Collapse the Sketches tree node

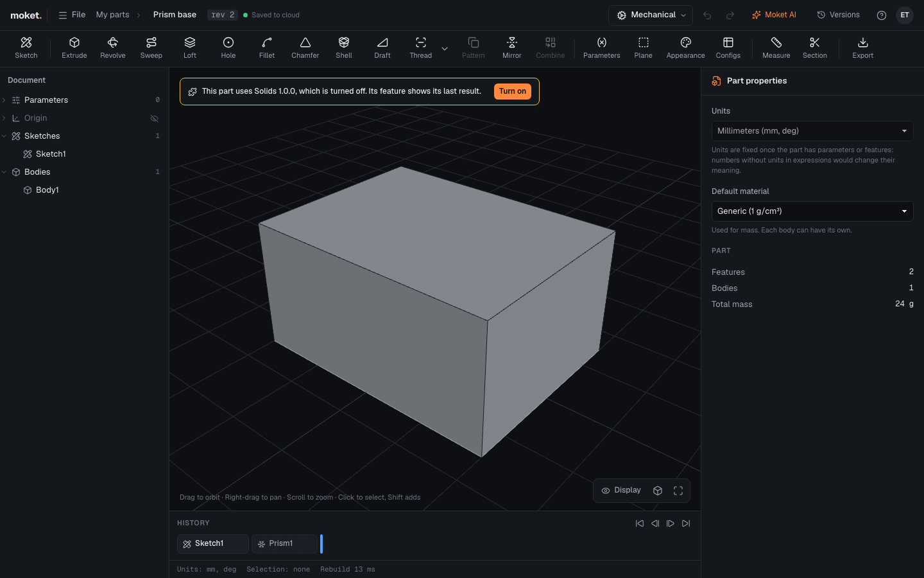pyautogui.click(x=4, y=136)
